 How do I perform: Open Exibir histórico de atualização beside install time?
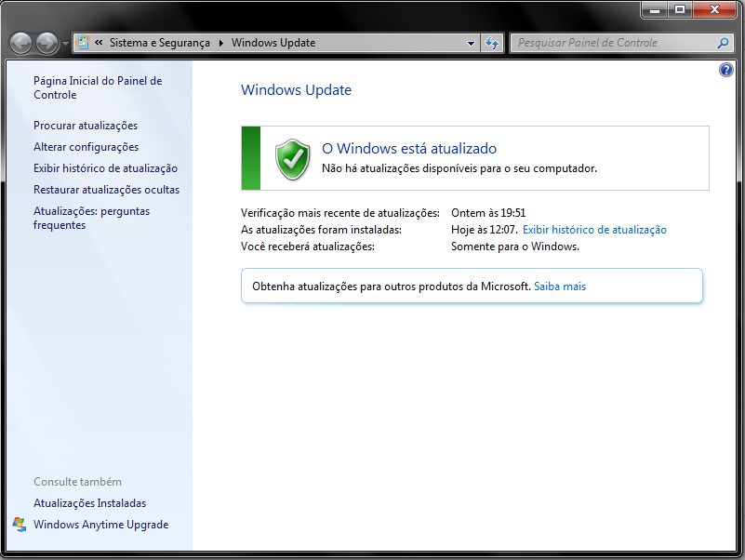click(594, 230)
